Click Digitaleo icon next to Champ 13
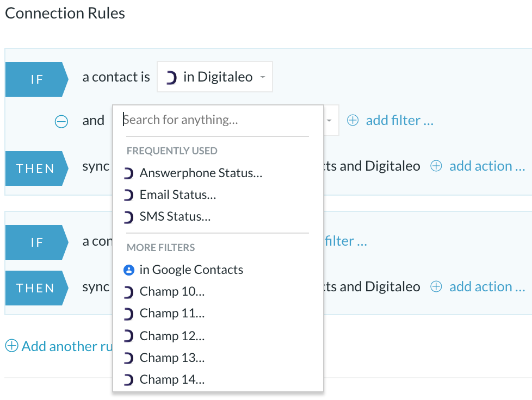 pos(128,358)
